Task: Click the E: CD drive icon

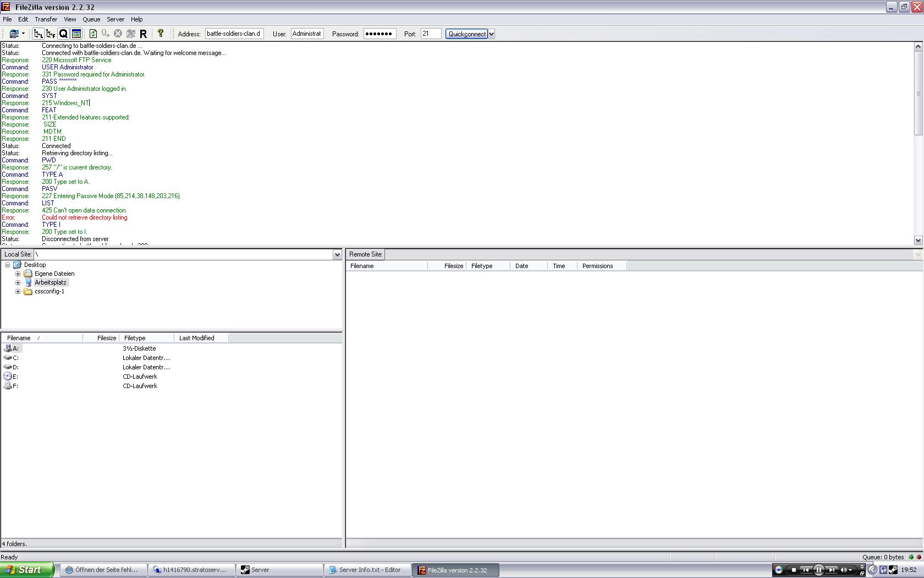Action: pyautogui.click(x=8, y=376)
